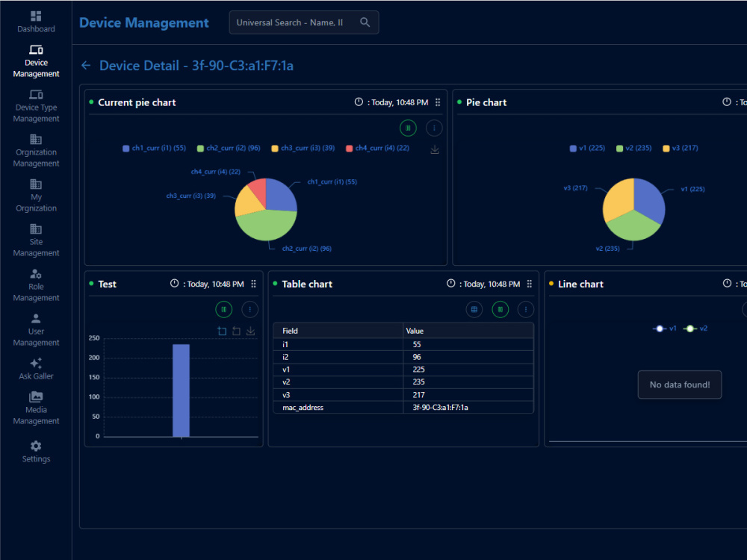Image resolution: width=747 pixels, height=560 pixels.
Task: Click the Line chart card title
Action: 580,284
